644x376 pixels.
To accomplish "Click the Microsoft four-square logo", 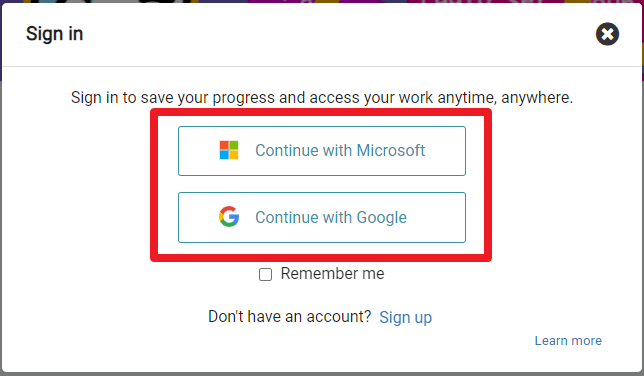I will [x=229, y=150].
